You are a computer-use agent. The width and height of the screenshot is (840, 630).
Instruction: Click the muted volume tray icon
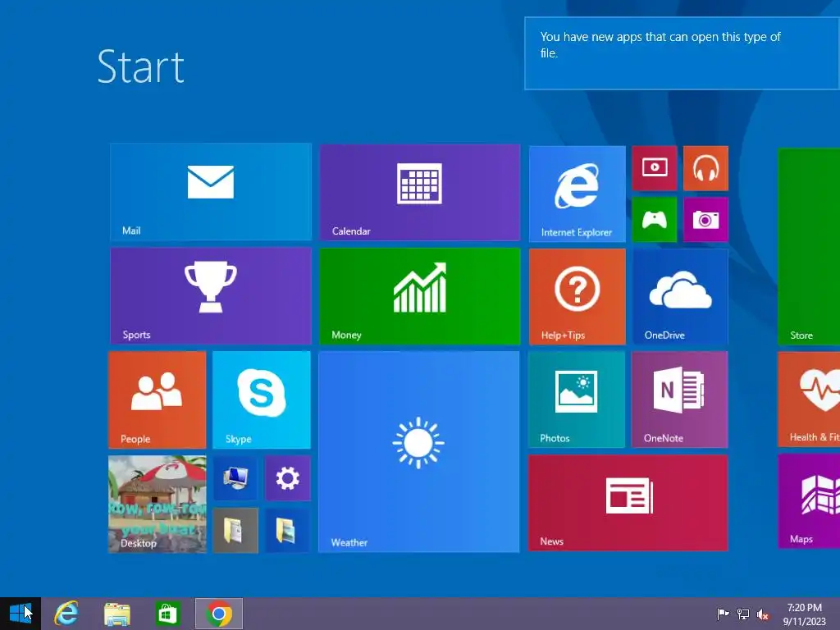click(x=763, y=614)
